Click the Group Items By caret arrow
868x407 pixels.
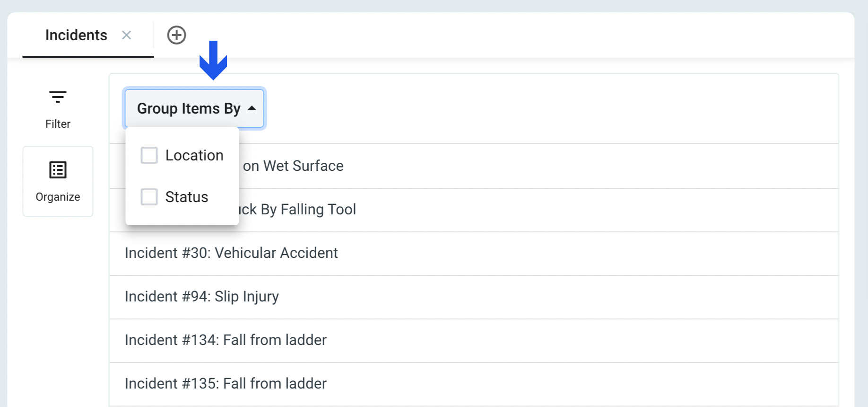[x=252, y=108]
